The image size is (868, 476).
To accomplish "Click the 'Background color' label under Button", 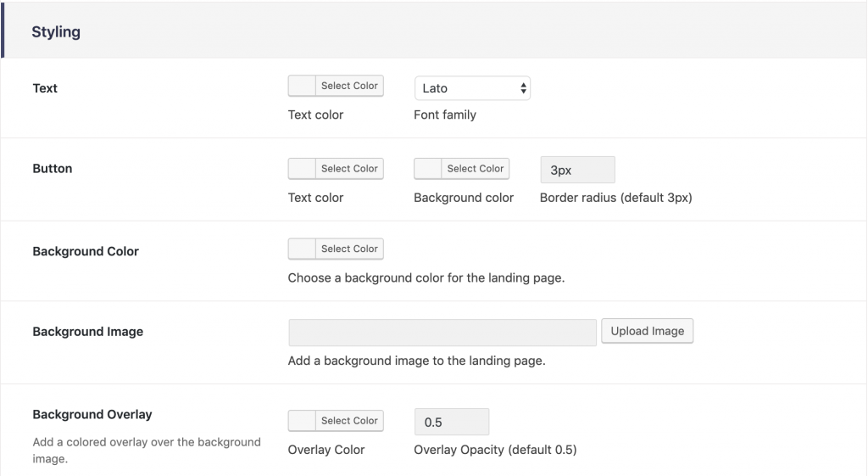I will (x=464, y=197).
